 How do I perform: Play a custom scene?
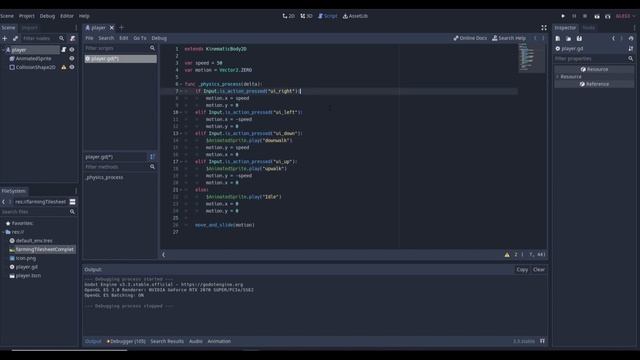(608, 16)
